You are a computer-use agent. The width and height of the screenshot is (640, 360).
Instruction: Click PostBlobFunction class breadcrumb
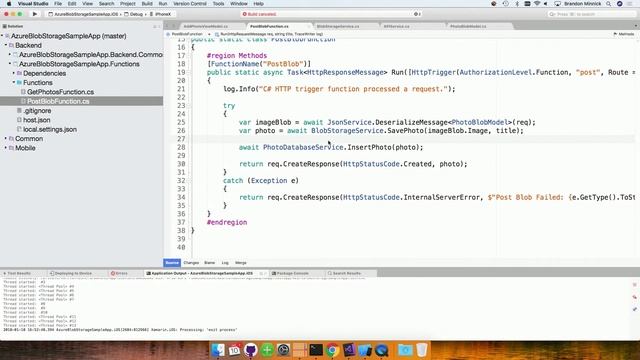coord(187,34)
